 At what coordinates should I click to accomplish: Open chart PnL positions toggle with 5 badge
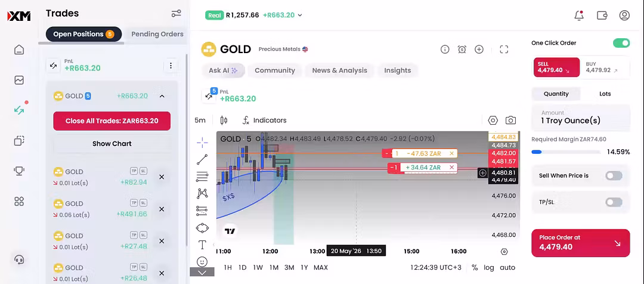pos(209,96)
